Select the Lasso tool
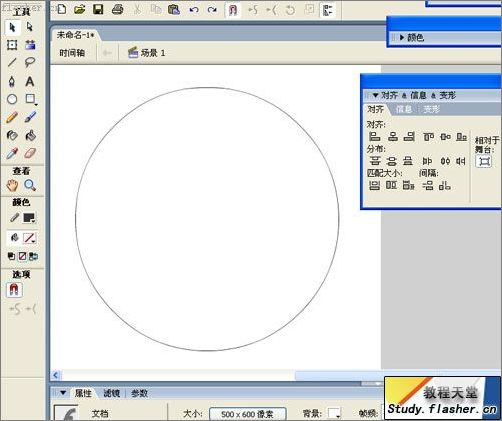 [30, 62]
